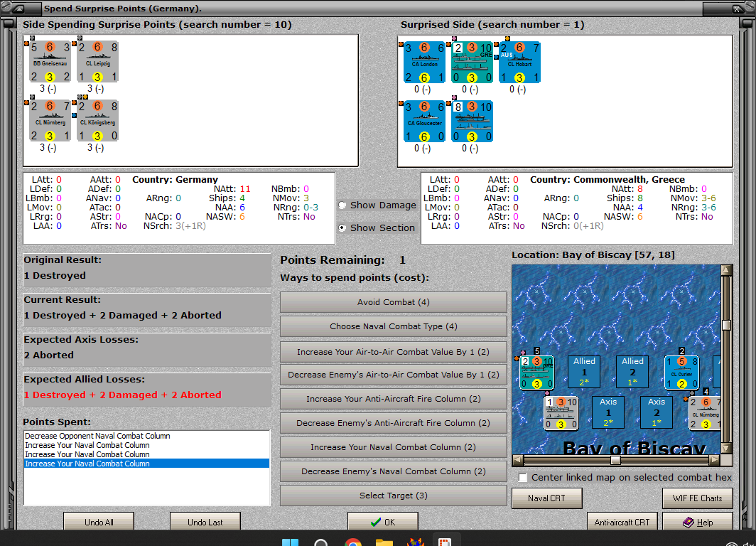Click the Undo All button
Image resolution: width=756 pixels, height=546 pixels.
99,522
